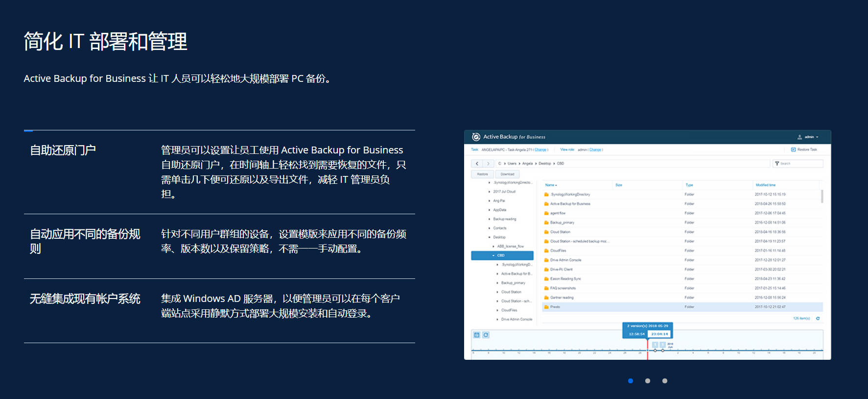Click the forward arrow in file browser
Viewport: 868px width, 399px height.
point(488,164)
